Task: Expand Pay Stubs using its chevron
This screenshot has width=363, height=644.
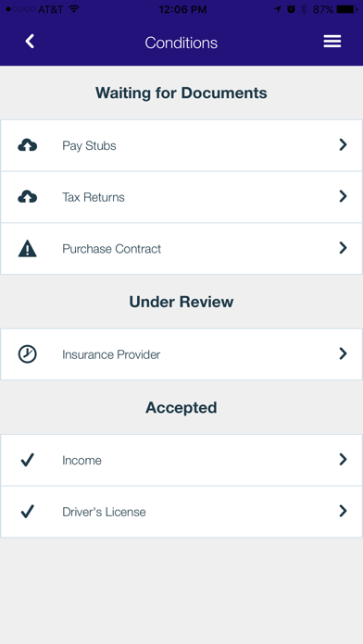Action: pos(343,144)
